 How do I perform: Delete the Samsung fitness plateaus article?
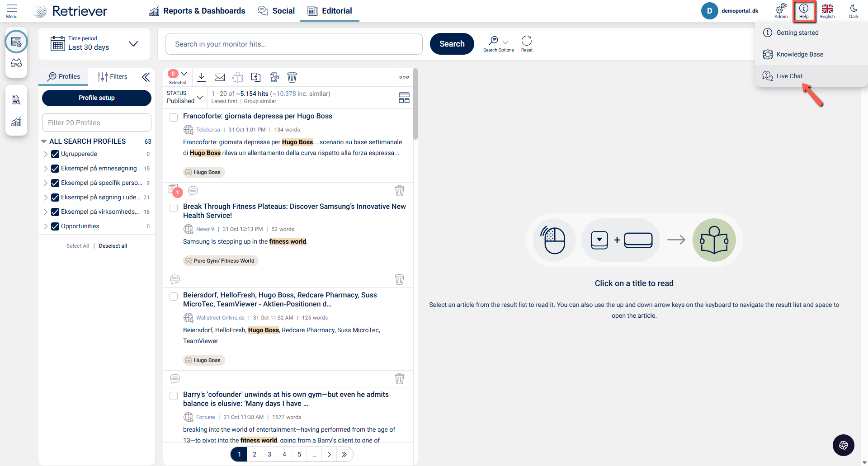400,279
